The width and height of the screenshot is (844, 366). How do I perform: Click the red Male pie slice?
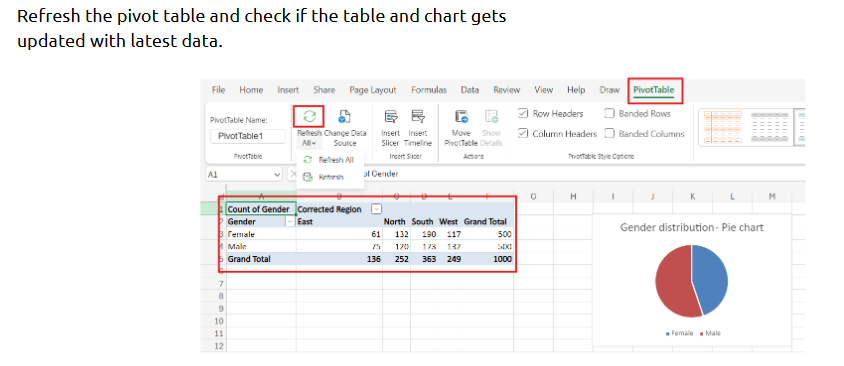(x=673, y=283)
